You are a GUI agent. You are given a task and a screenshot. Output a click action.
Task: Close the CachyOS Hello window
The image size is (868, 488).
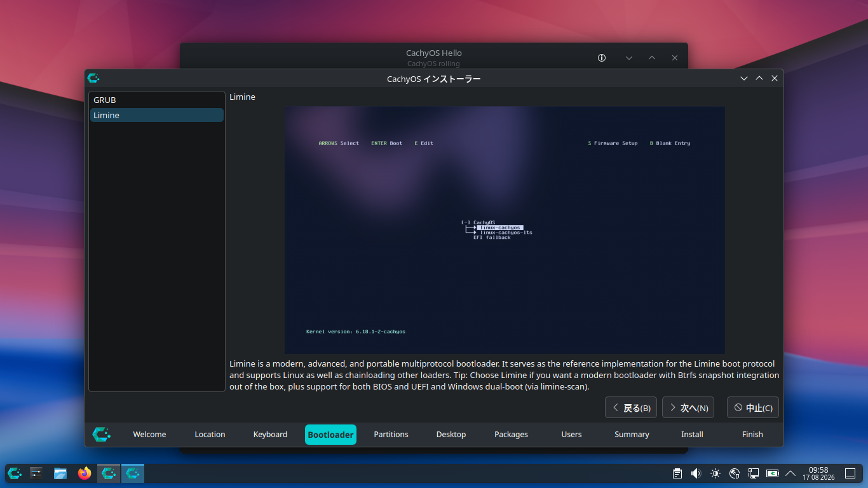tap(675, 58)
